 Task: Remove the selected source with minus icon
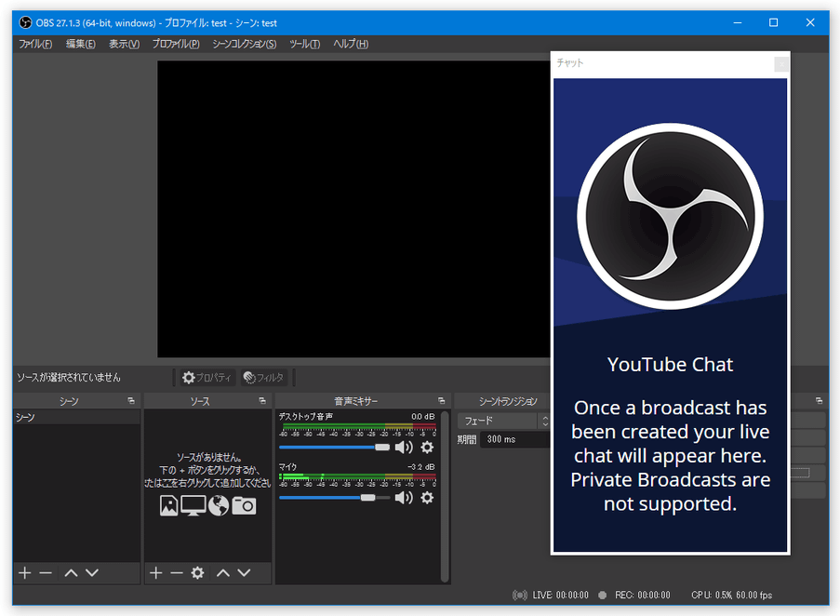coord(176,572)
